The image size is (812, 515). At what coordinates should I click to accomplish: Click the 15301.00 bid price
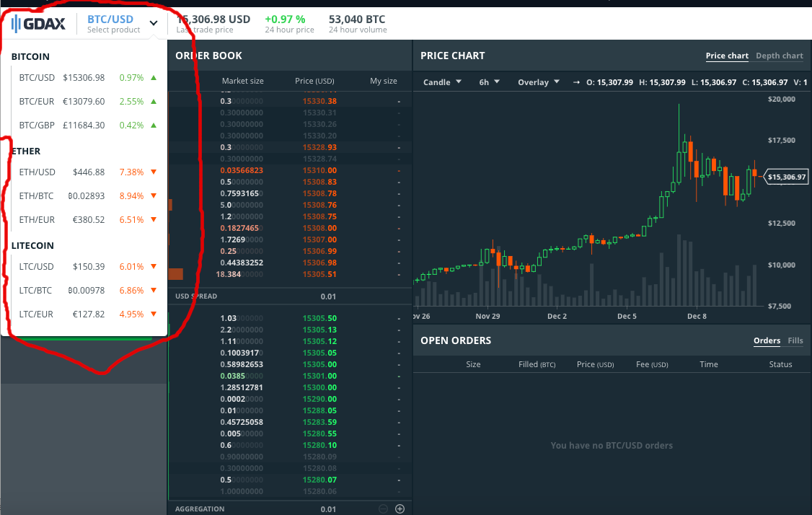pos(319,376)
